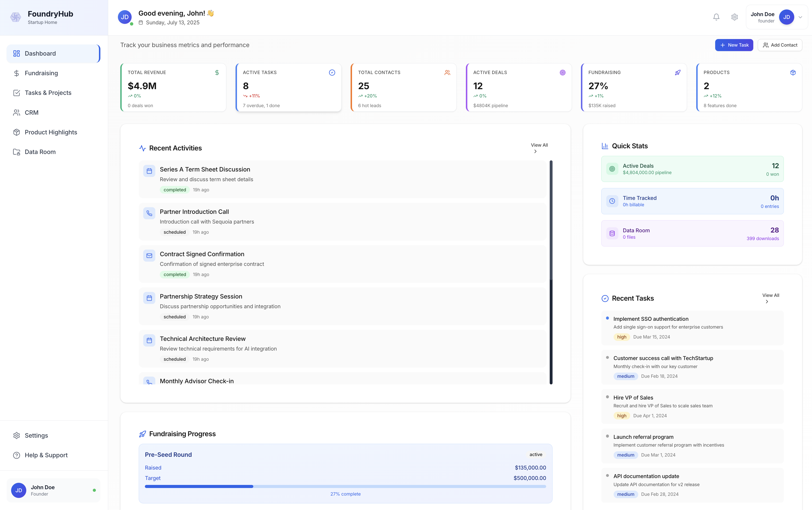812x510 pixels.
Task: Open the notifications bell
Action: pyautogui.click(x=716, y=17)
